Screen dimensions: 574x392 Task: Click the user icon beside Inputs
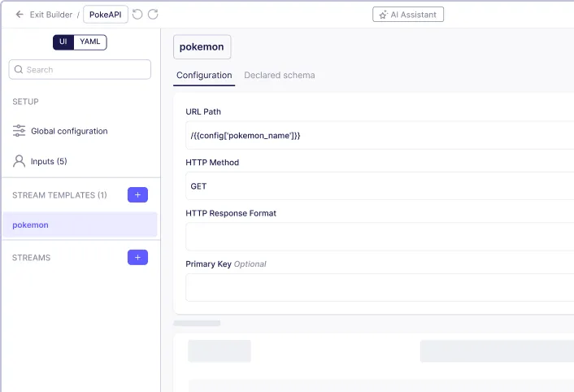point(19,161)
